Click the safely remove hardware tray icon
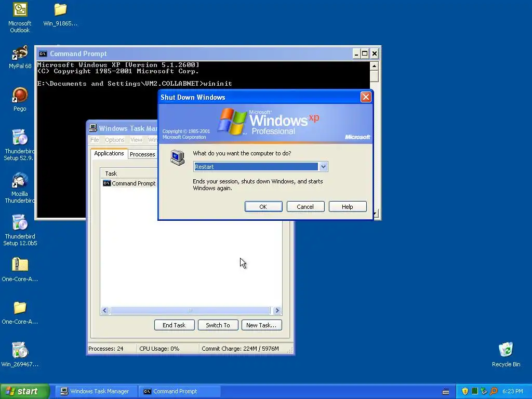 [484, 391]
